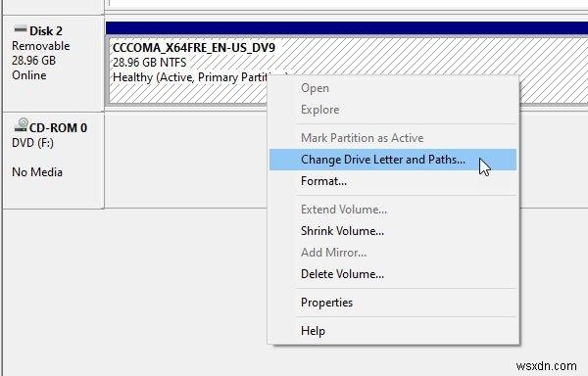Click the Disk 2 removable drive icon
Image resolution: width=588 pixels, height=376 pixels.
(21, 28)
